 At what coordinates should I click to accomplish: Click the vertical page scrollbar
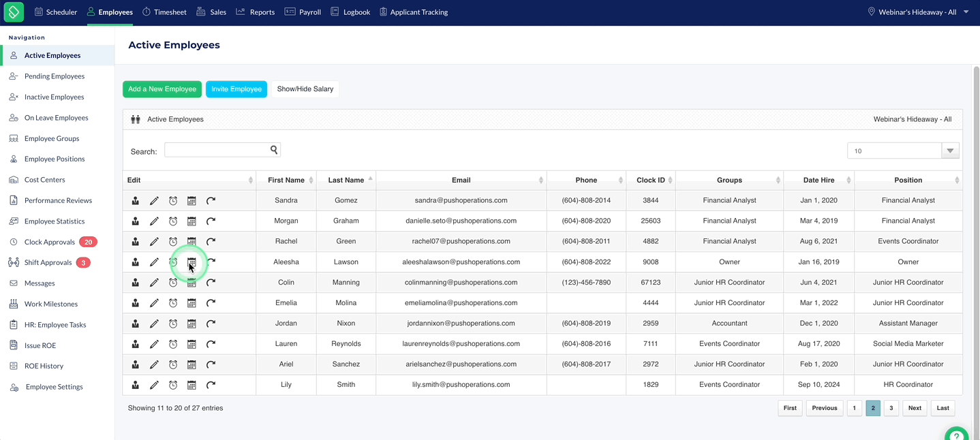[x=976, y=252]
